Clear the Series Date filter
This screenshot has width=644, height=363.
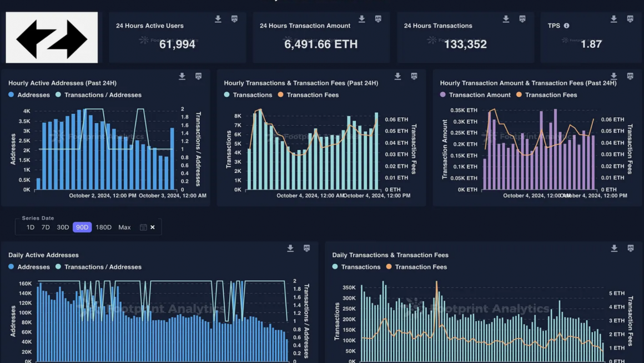153,227
